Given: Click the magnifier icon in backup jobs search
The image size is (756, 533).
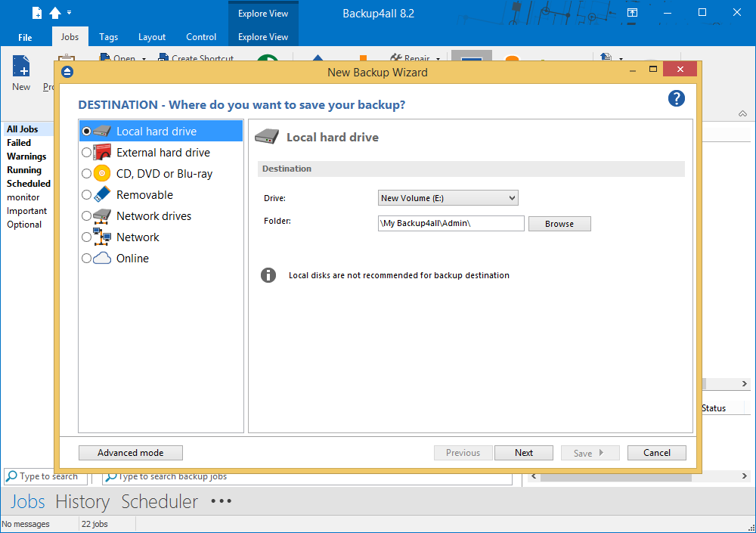Looking at the screenshot, I should click(110, 476).
